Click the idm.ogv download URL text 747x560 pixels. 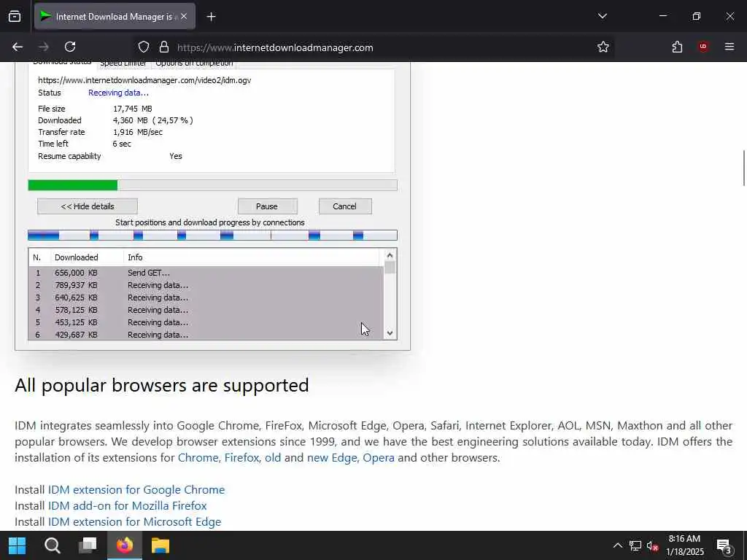144,80
